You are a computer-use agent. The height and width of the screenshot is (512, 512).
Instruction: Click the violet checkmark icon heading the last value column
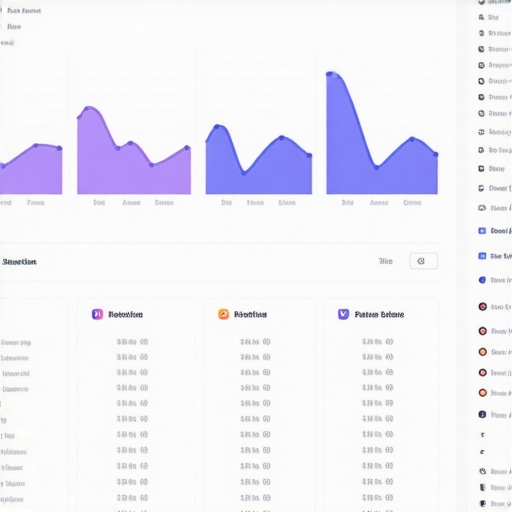(343, 314)
